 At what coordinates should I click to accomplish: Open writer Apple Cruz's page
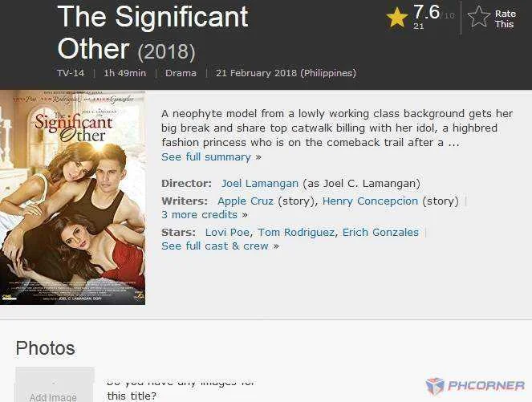pyautogui.click(x=246, y=201)
